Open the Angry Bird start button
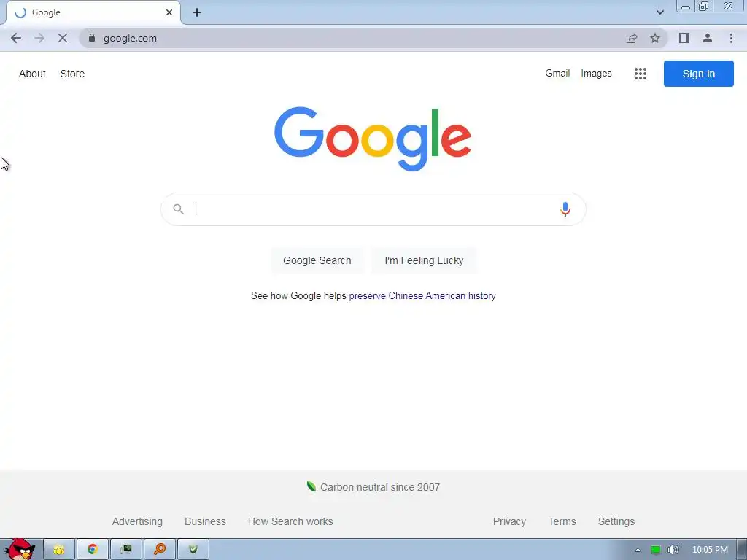 click(19, 550)
